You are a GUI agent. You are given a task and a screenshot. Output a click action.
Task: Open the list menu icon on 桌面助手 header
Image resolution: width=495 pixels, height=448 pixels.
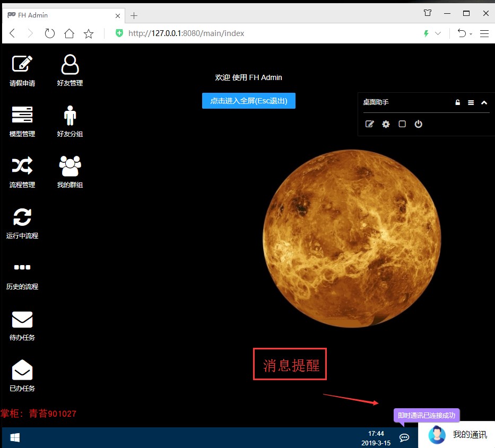pyautogui.click(x=471, y=102)
